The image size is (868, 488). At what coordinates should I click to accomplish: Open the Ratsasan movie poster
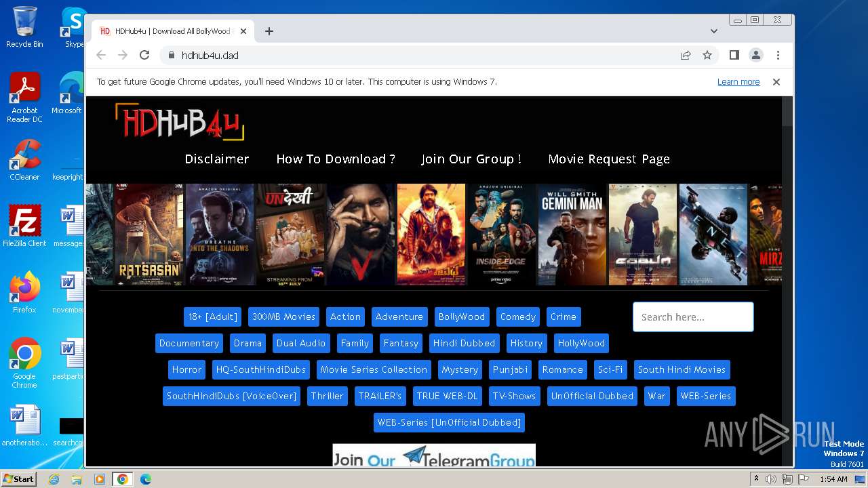tap(149, 235)
